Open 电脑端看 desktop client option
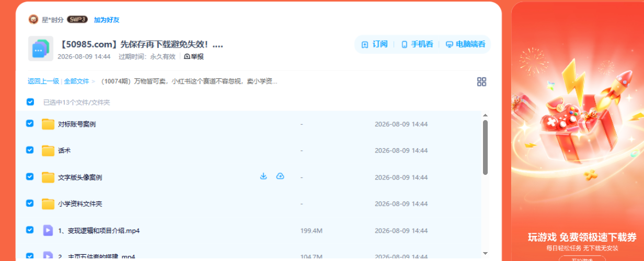The image size is (644, 261). [465, 44]
